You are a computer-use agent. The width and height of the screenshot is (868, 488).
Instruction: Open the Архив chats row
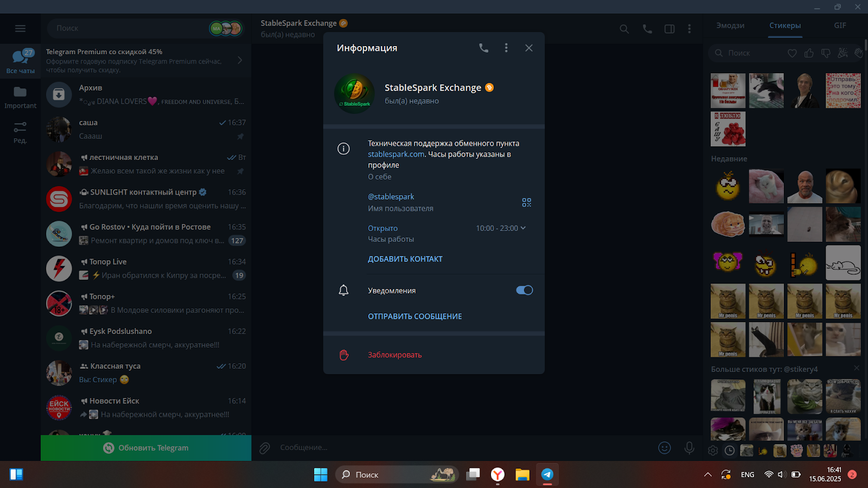tap(145, 95)
